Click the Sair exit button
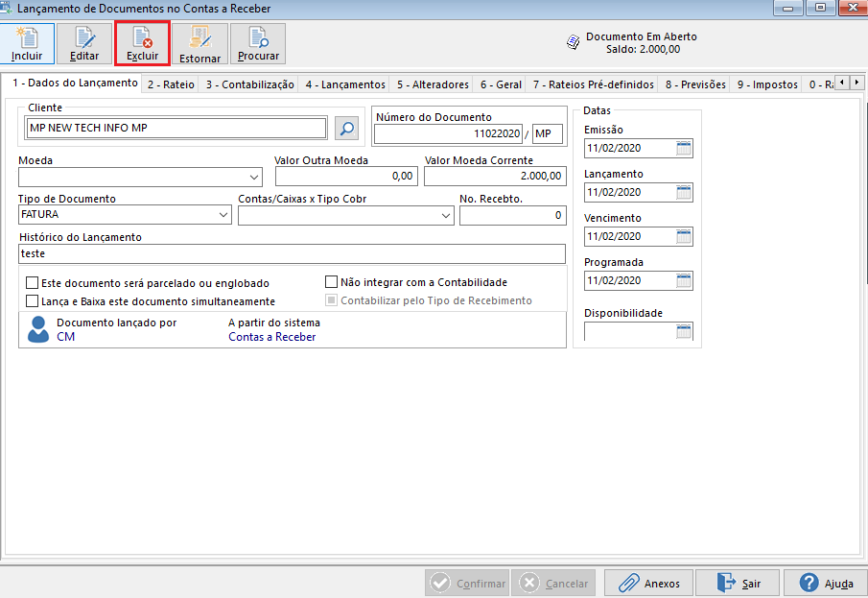The height and width of the screenshot is (598, 868). pos(738,583)
